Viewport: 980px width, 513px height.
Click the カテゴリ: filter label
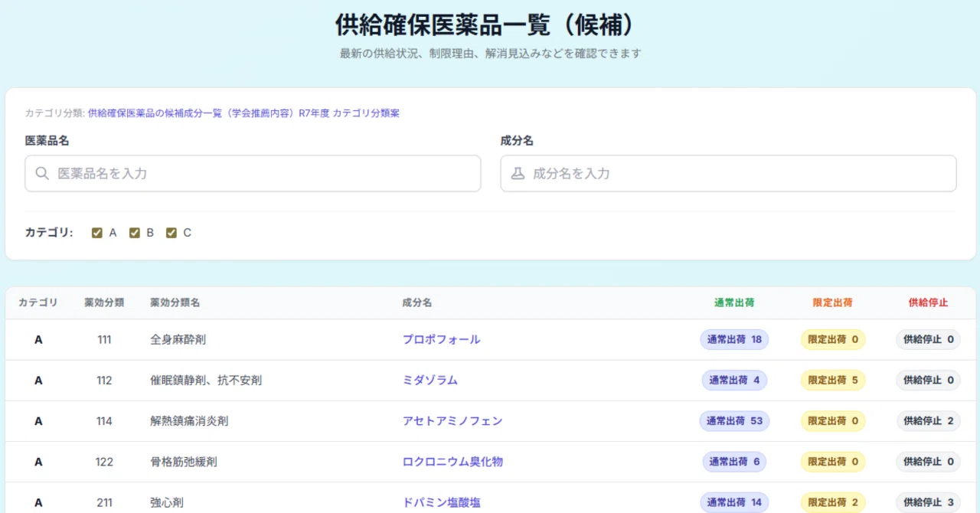point(49,233)
